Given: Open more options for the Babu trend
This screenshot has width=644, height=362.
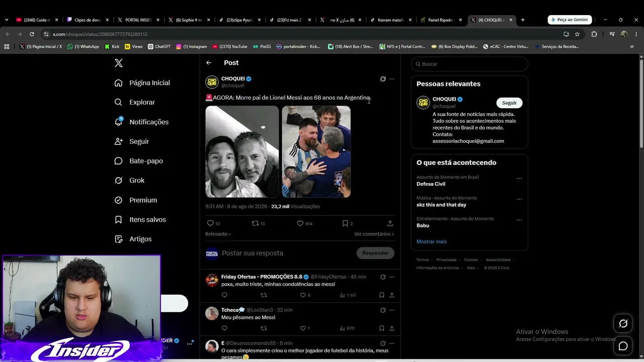Looking at the screenshot, I should [519, 220].
